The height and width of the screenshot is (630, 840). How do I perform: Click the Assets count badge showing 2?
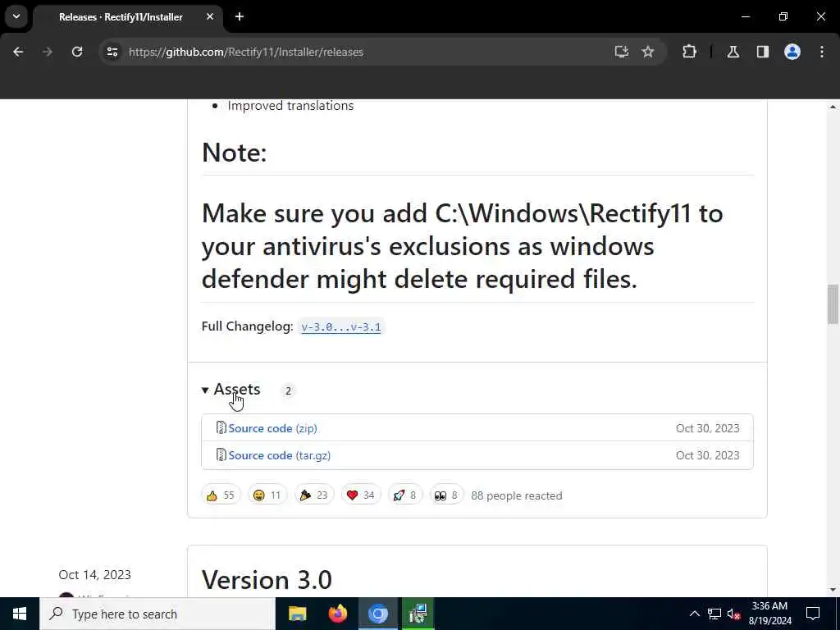pyautogui.click(x=288, y=390)
